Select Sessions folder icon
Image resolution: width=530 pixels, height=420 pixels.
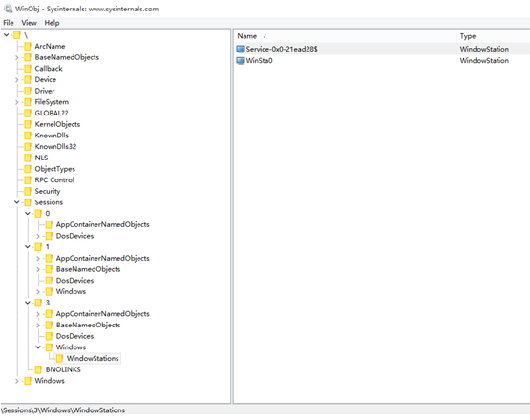point(28,202)
